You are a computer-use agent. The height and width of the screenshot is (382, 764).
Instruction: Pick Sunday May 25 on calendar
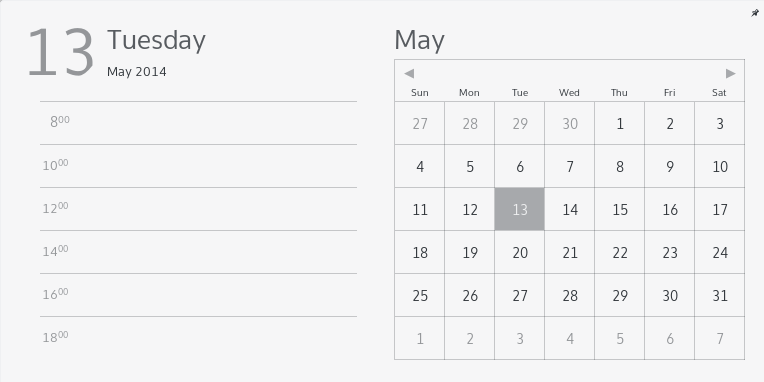420,295
